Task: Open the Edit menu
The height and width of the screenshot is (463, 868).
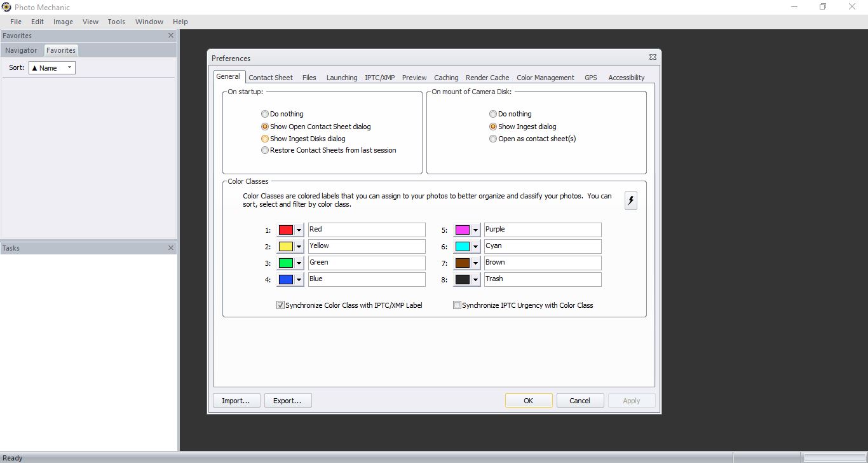Action: (x=37, y=22)
